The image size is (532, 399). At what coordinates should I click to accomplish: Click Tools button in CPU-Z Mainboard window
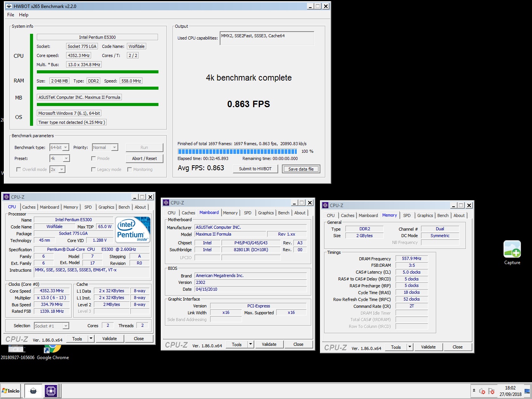(x=237, y=344)
